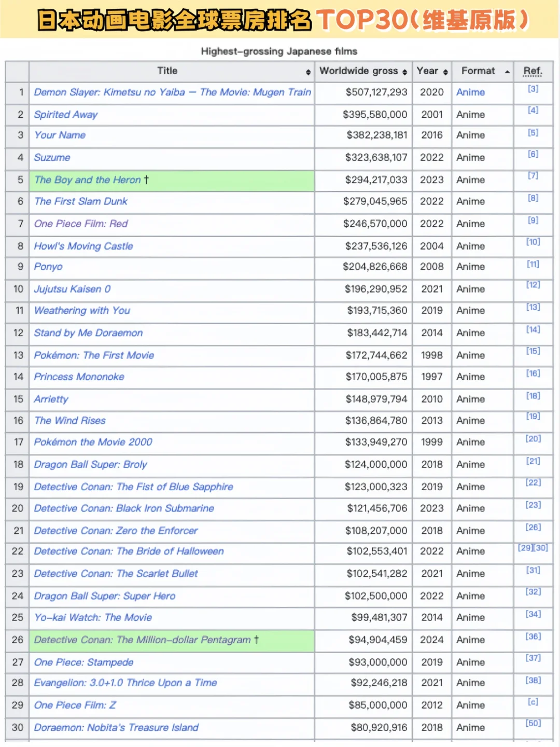Open the Your Name article link

click(x=59, y=135)
